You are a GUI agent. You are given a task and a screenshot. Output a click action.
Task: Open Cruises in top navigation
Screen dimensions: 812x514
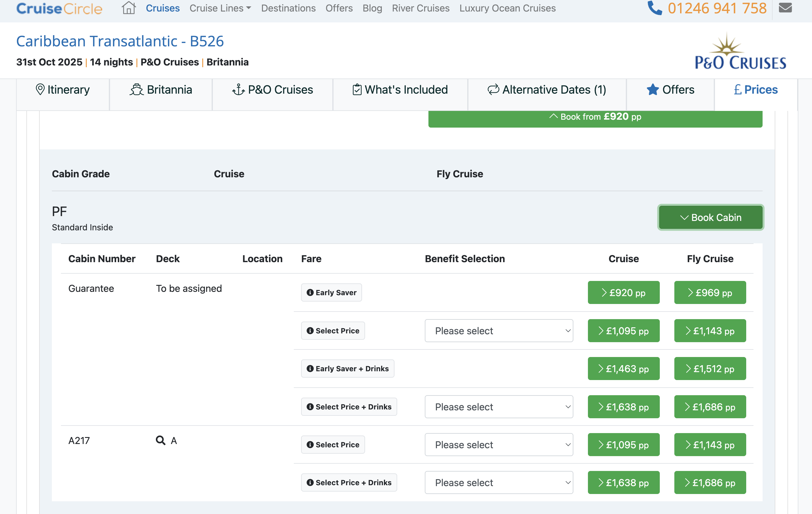click(x=163, y=8)
